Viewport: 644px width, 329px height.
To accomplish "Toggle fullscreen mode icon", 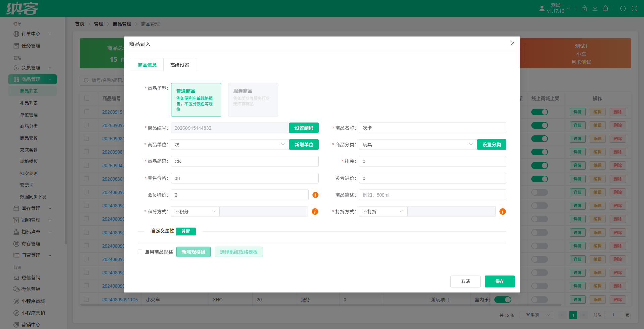I will [x=634, y=8].
